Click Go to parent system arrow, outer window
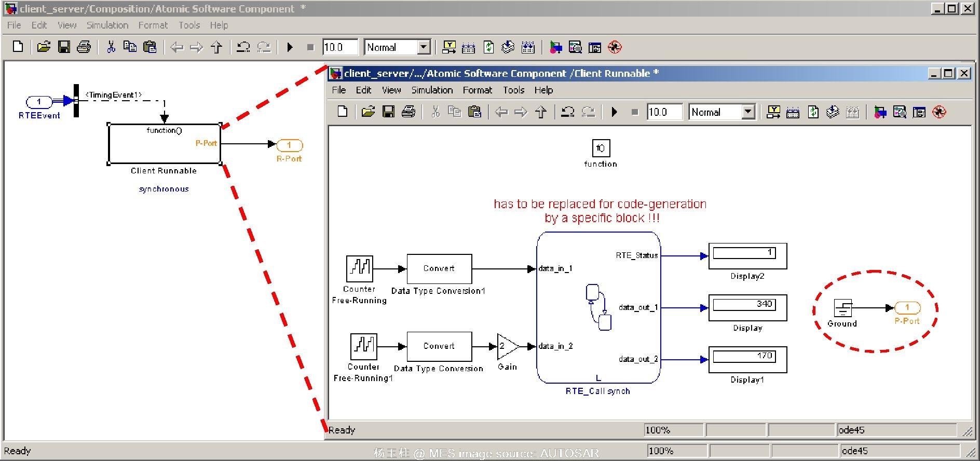This screenshot has height=461, width=980. pos(216,48)
